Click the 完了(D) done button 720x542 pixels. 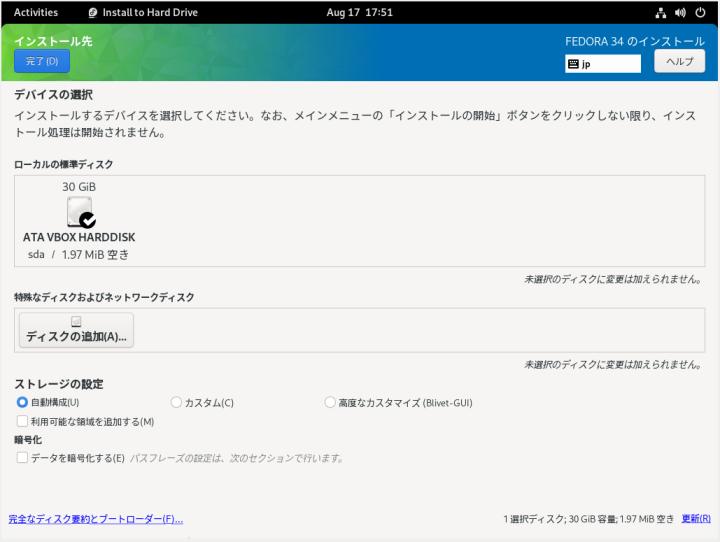pos(42,61)
